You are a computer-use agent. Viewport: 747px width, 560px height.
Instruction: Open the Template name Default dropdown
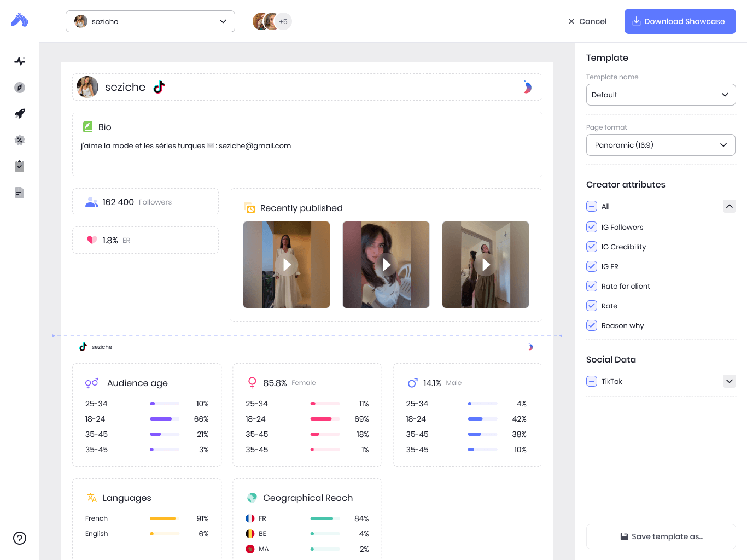point(661,95)
